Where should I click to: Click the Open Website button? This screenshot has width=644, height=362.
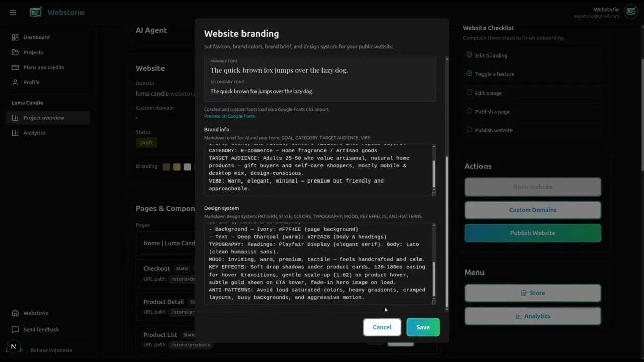(533, 187)
